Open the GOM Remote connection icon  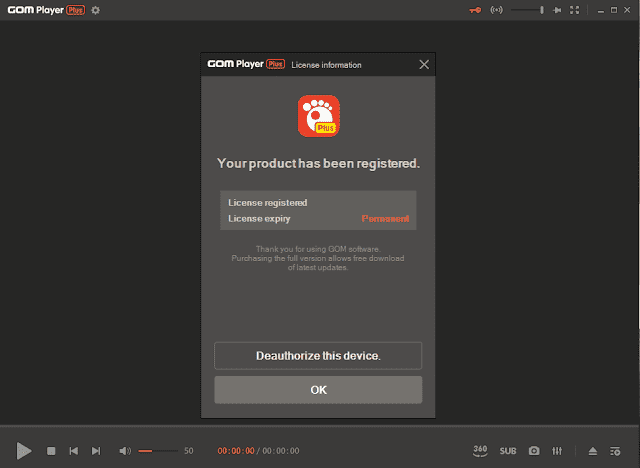pyautogui.click(x=496, y=10)
